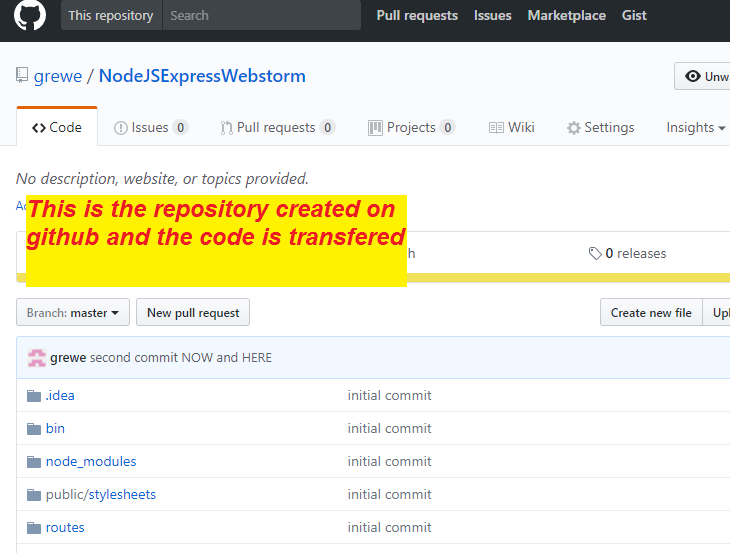730x553 pixels.
Task: Open Marketplace in the top navigation
Action: [x=566, y=16]
